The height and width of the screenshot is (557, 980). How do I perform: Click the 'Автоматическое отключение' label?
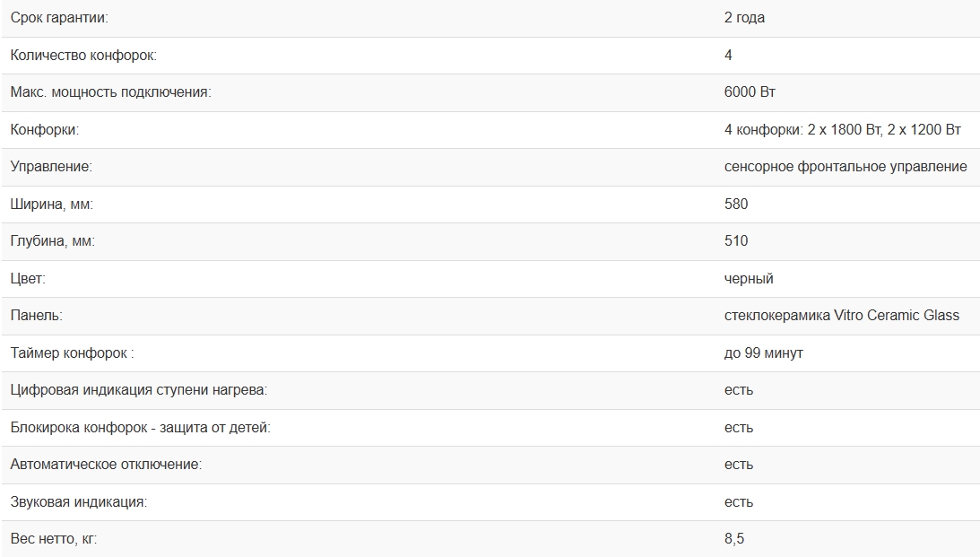(x=106, y=465)
